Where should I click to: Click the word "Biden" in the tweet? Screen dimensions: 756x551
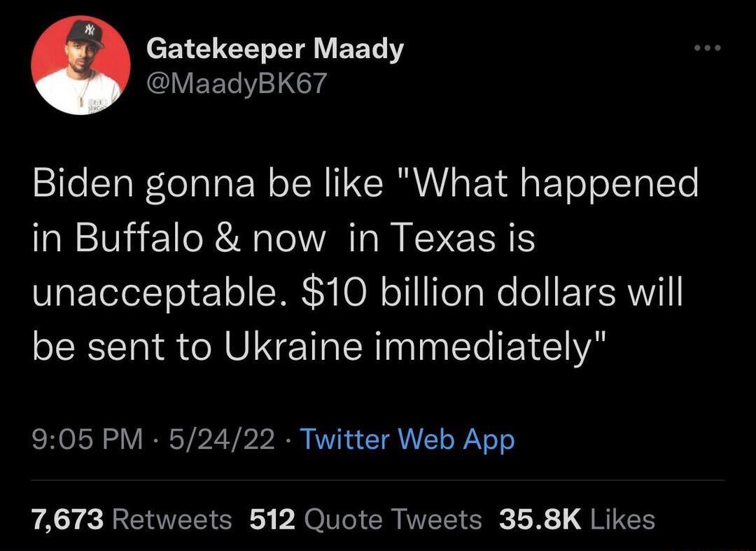80,184
